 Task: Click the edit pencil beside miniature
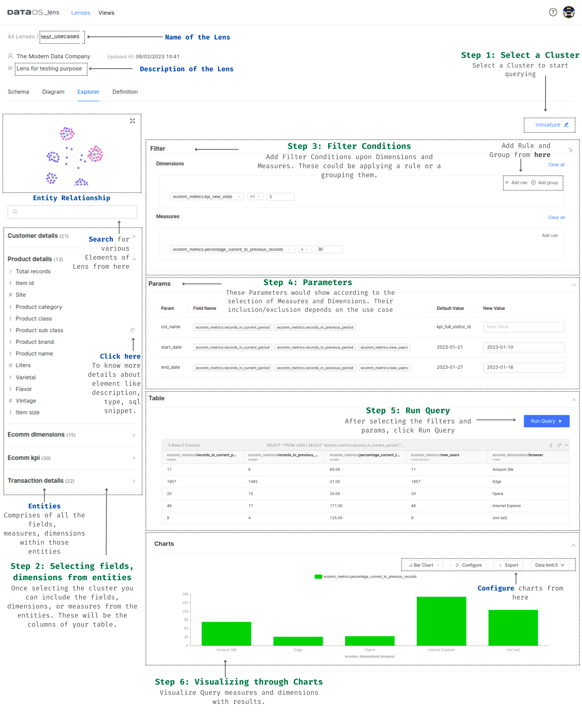566,125
